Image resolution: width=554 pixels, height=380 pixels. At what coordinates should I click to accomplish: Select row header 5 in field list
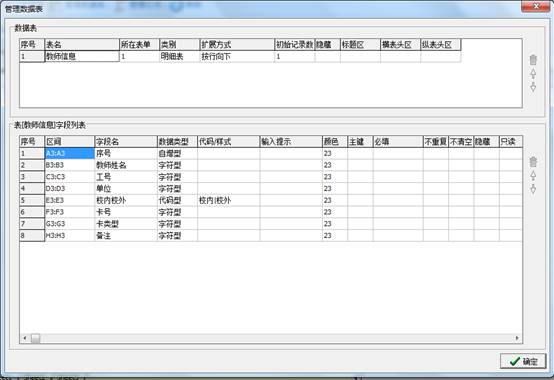click(x=32, y=200)
